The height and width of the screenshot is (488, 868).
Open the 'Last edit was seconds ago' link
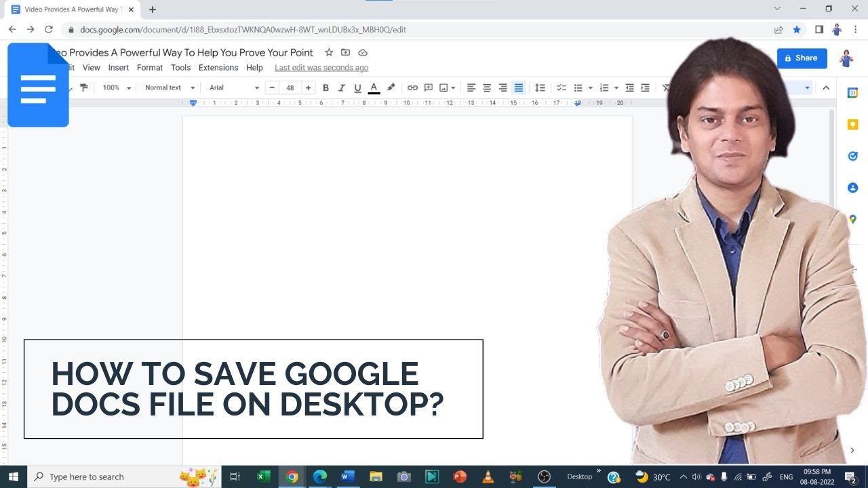pyautogui.click(x=321, y=68)
